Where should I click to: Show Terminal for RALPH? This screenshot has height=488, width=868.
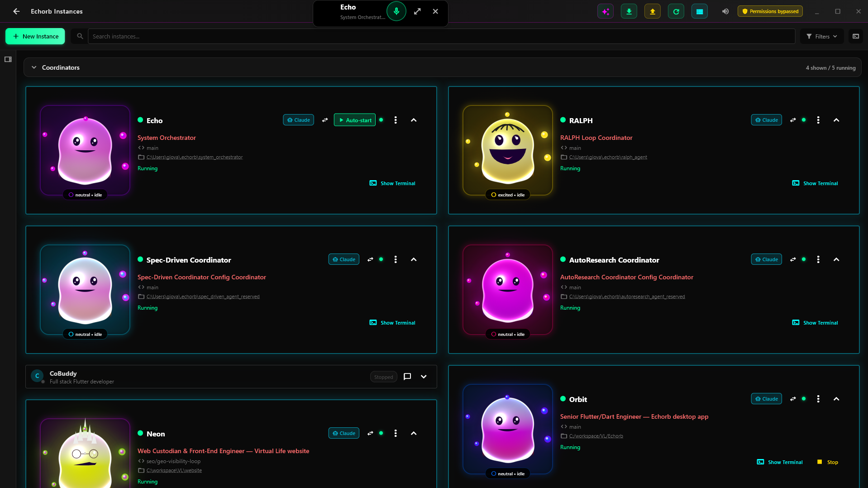[x=815, y=183]
